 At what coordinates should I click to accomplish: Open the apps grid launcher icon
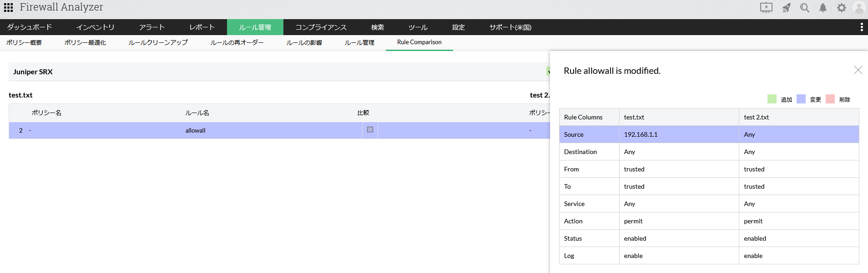click(x=8, y=7)
